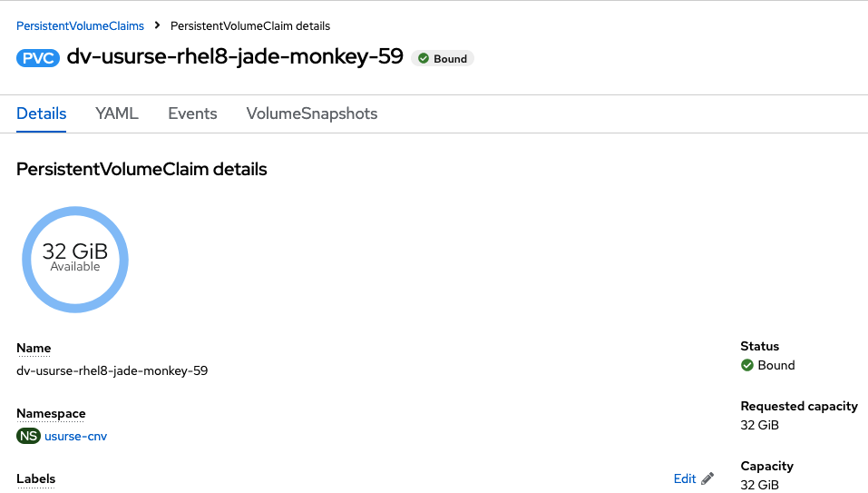
Task: Open the usurse-cnv namespace link
Action: point(75,437)
